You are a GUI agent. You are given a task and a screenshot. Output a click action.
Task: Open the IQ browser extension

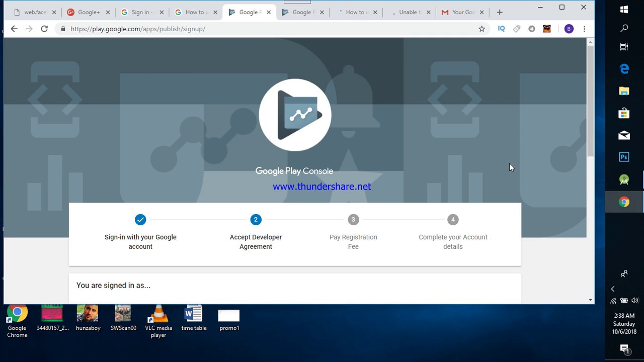tap(501, 29)
